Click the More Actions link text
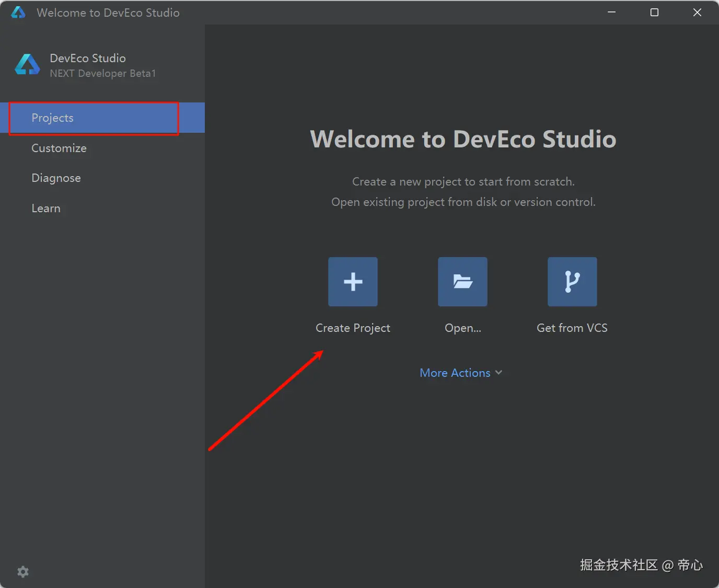Viewport: 719px width, 588px height. 455,373
